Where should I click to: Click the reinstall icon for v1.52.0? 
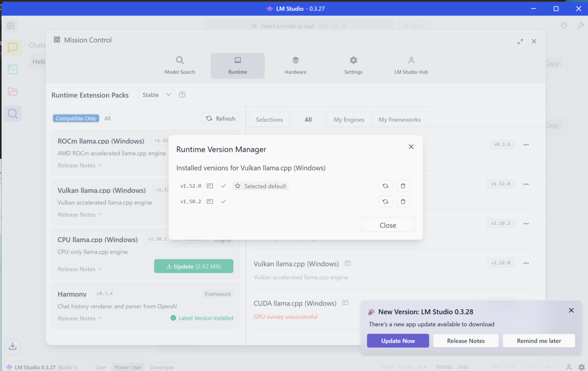click(x=386, y=186)
